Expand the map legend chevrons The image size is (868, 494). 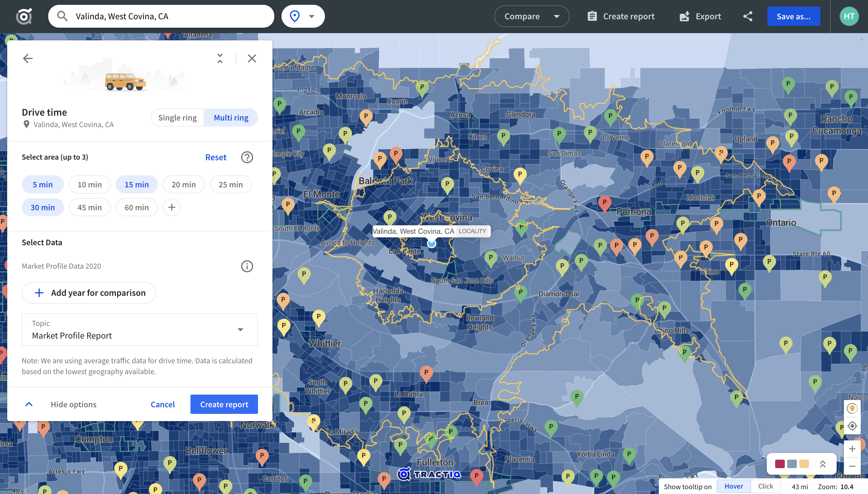pyautogui.click(x=822, y=464)
